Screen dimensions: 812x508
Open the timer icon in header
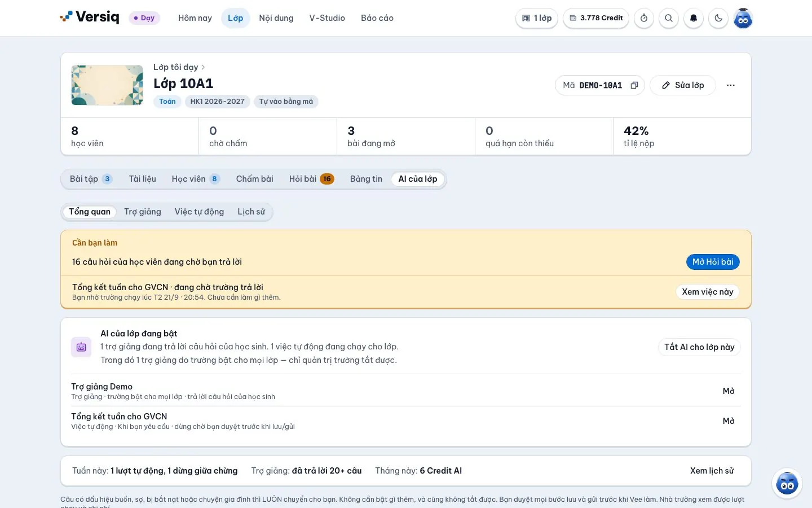point(644,18)
